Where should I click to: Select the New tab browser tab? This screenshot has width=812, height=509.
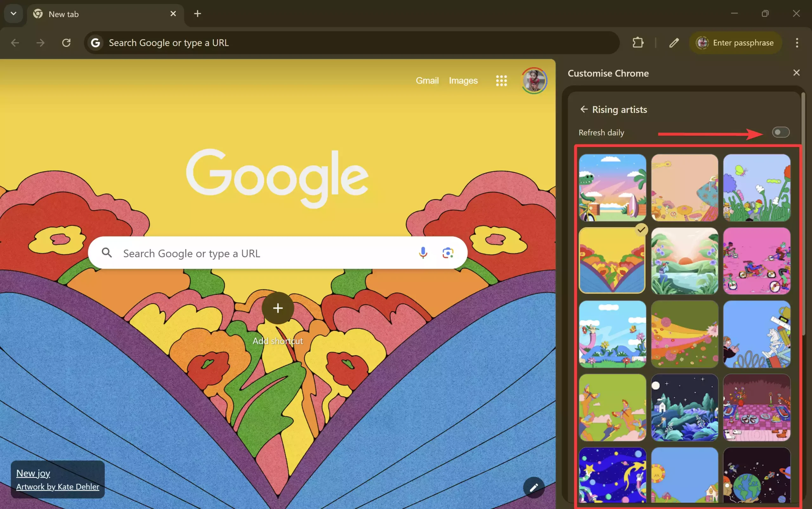click(84, 14)
